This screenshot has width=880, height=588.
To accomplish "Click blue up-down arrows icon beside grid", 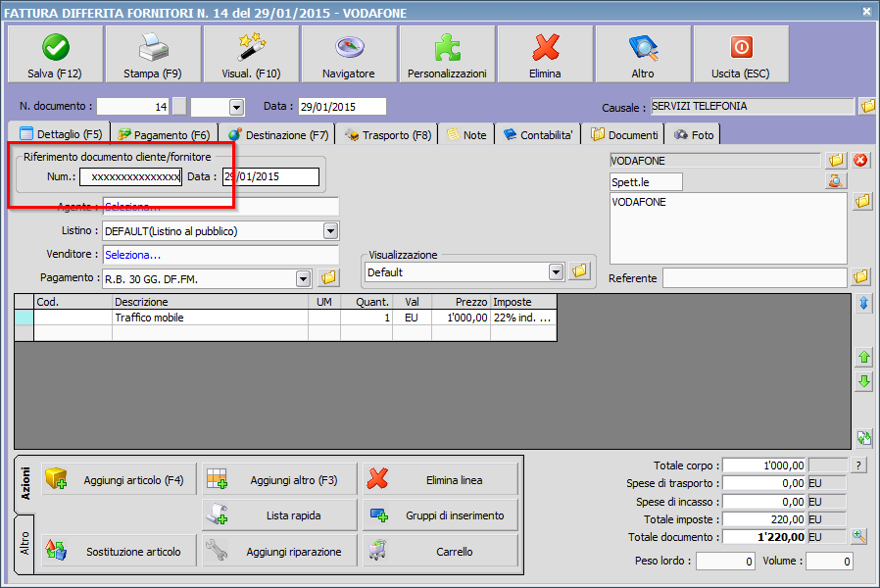I will click(863, 304).
